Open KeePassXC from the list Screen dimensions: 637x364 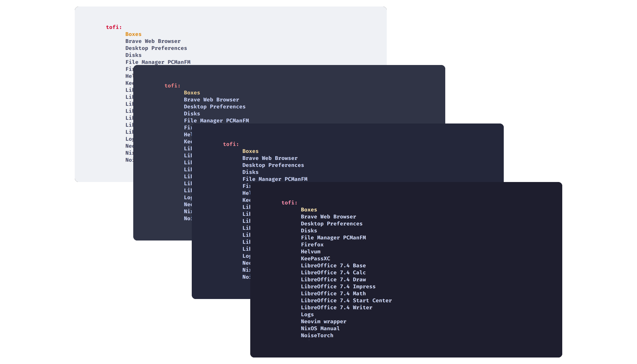315,259
